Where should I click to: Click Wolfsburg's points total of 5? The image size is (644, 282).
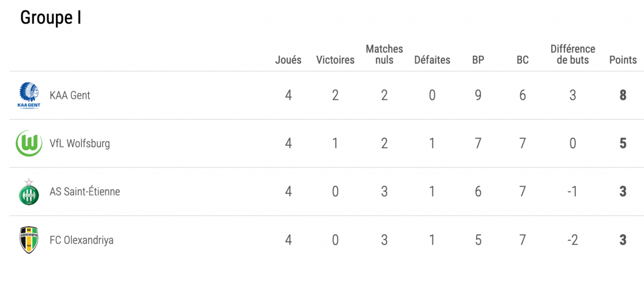[x=623, y=143]
